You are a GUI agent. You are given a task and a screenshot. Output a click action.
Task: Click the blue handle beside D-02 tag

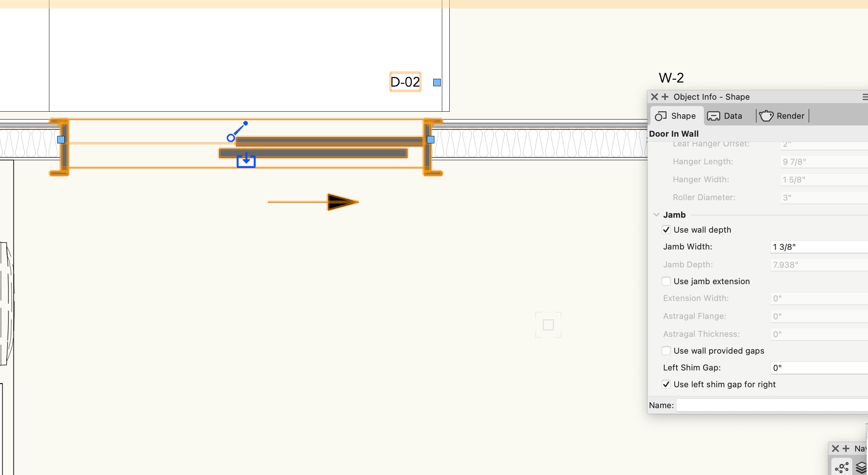tap(437, 83)
